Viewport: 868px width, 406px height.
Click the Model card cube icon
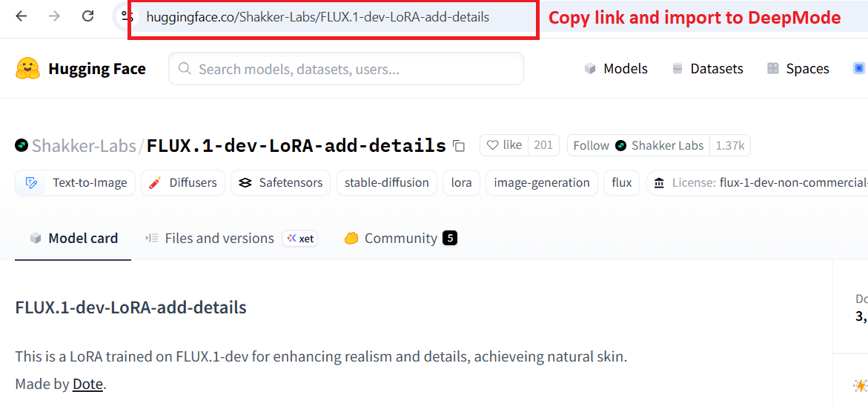(36, 239)
